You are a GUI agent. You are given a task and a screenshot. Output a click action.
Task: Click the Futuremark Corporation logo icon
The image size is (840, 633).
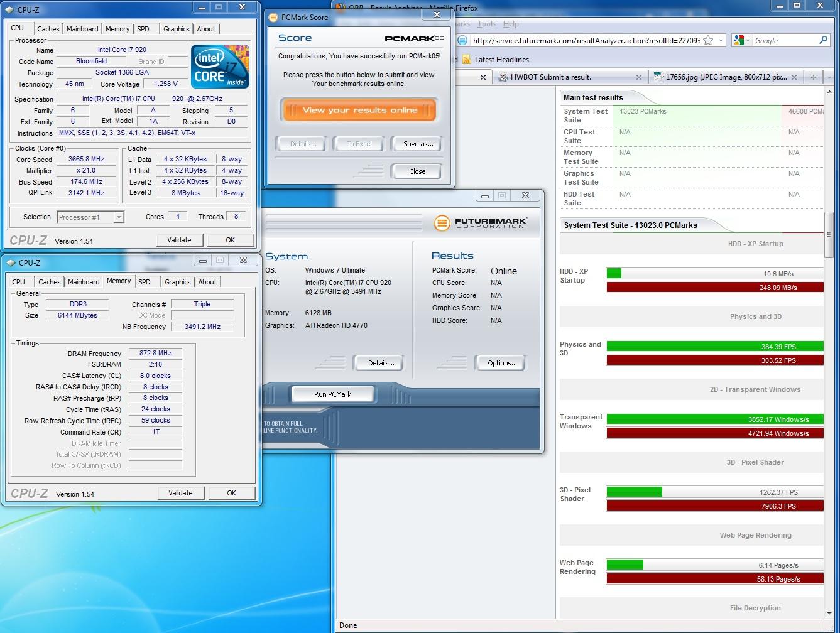click(442, 223)
